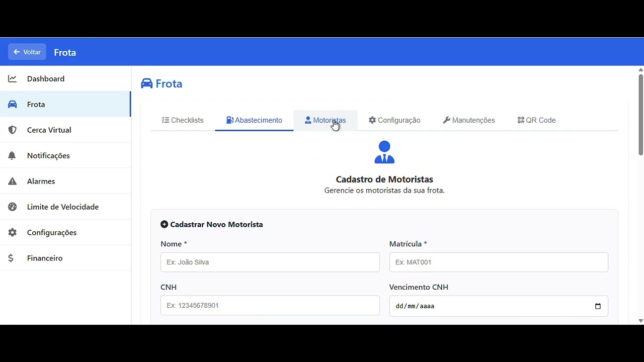Focus the CNH number input field

(x=270, y=305)
